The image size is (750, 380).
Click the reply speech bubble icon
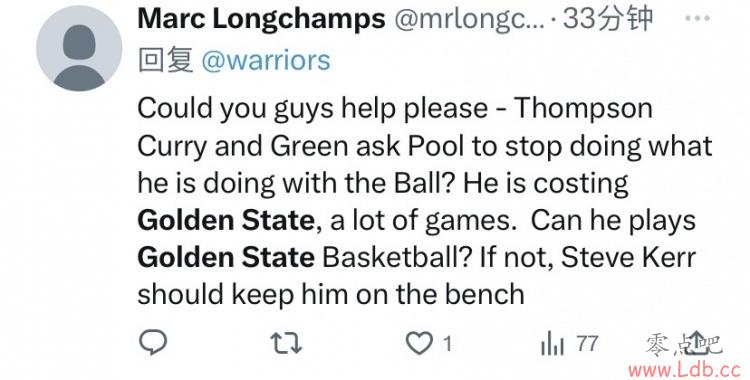click(153, 343)
